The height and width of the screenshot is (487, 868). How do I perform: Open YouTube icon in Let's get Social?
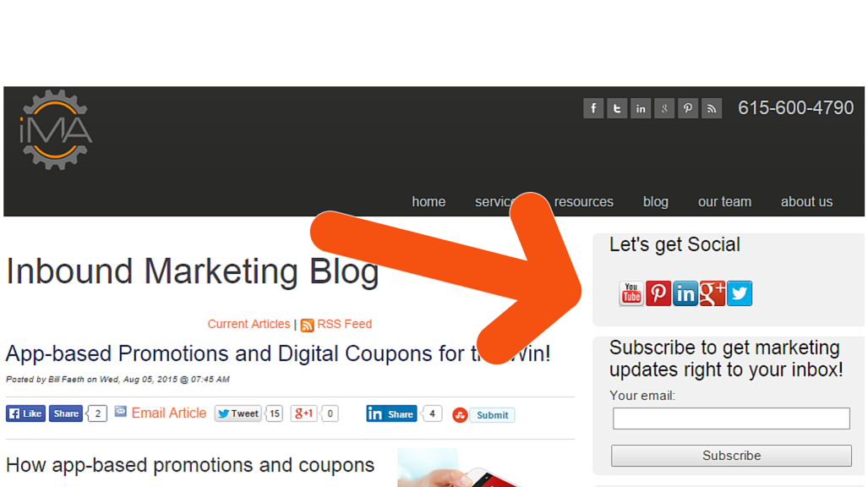tap(631, 293)
